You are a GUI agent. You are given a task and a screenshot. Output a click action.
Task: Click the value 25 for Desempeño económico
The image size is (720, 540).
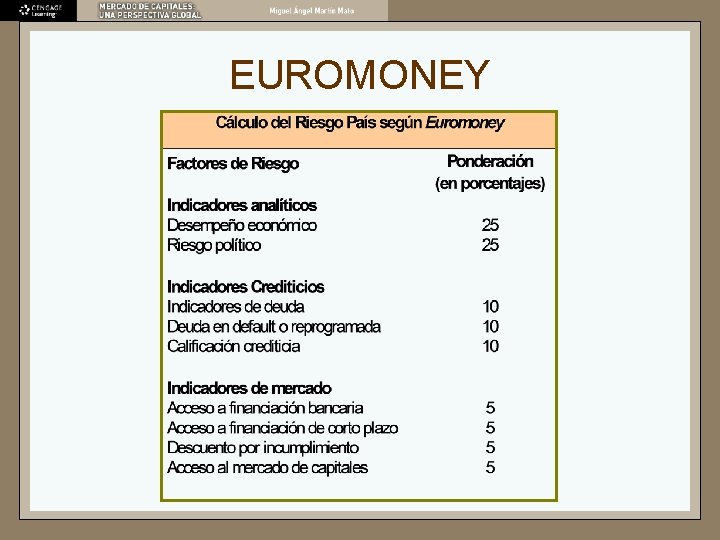(490, 225)
